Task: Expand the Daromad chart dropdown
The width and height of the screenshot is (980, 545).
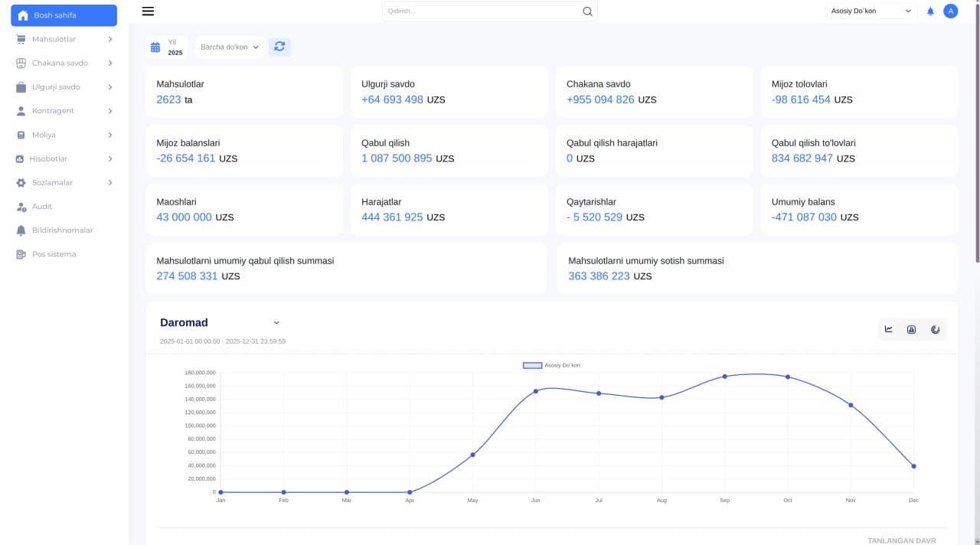Action: coord(276,323)
